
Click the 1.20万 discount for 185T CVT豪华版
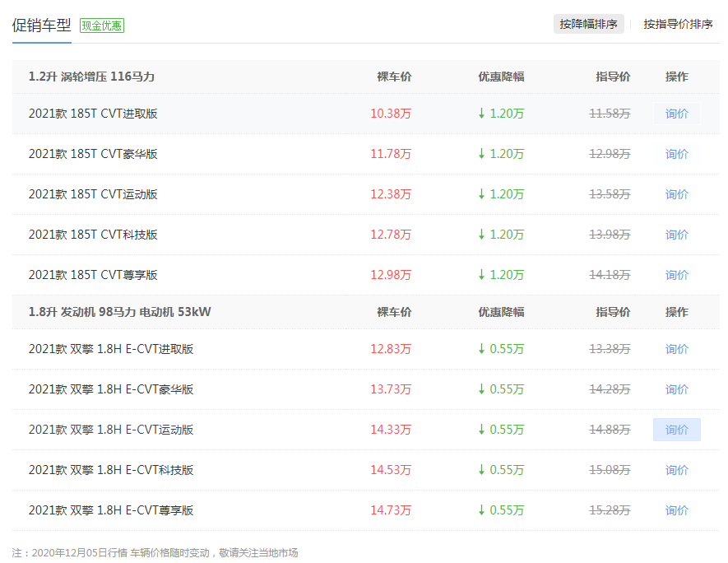(501, 154)
